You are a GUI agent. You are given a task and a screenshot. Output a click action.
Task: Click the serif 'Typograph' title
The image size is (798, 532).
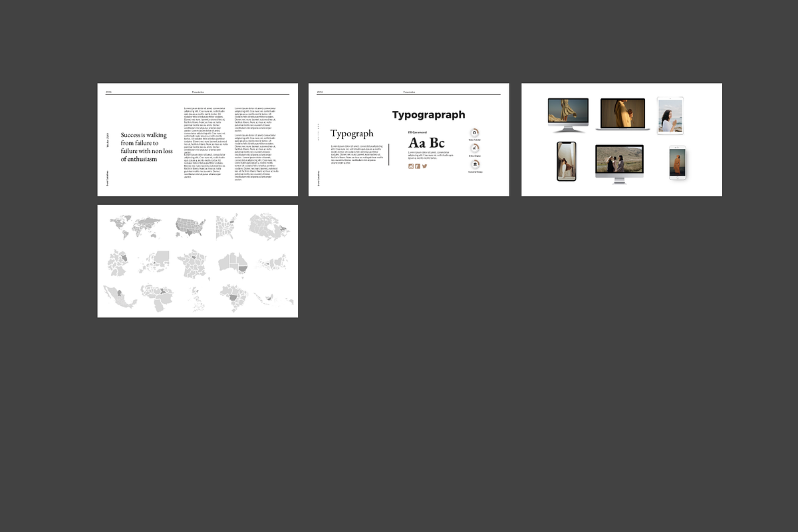coord(352,134)
